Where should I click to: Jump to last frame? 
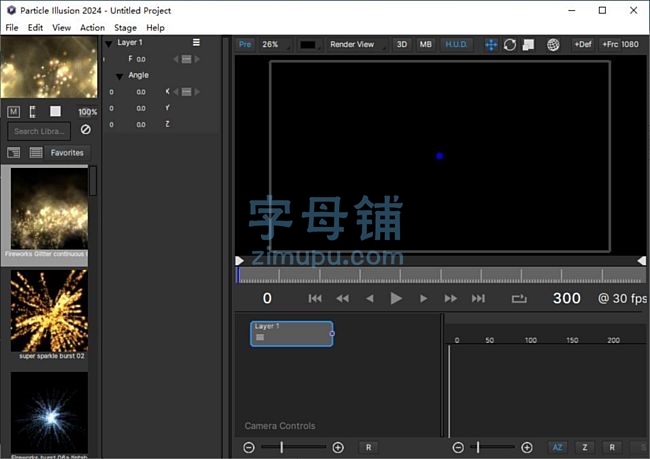click(478, 299)
